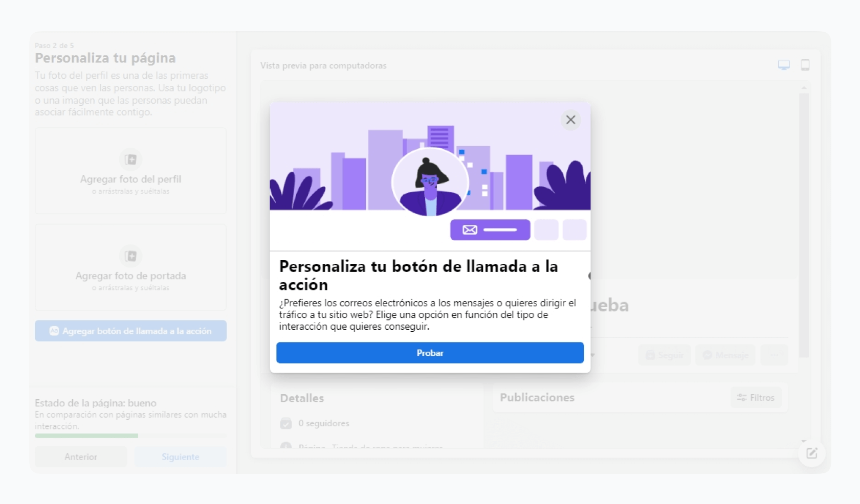
Task: Click the add-photo icon above Agregar foto del perfil
Action: click(x=130, y=159)
